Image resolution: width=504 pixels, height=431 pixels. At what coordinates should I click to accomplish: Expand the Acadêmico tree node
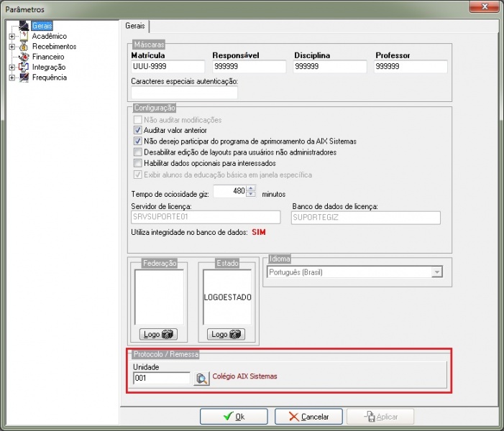pyautogui.click(x=12, y=37)
